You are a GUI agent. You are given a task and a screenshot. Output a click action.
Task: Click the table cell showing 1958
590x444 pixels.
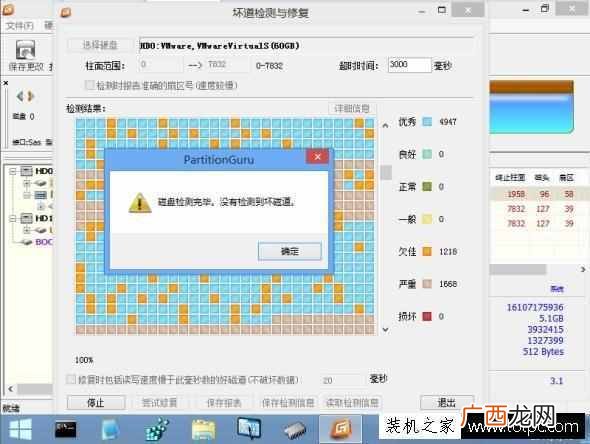click(516, 194)
